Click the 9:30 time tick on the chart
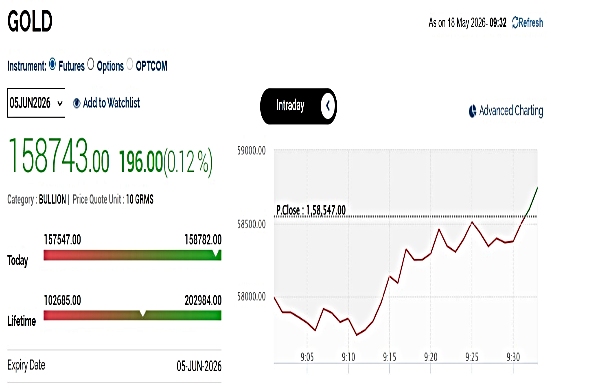This screenshot has width=600, height=388. click(513, 357)
